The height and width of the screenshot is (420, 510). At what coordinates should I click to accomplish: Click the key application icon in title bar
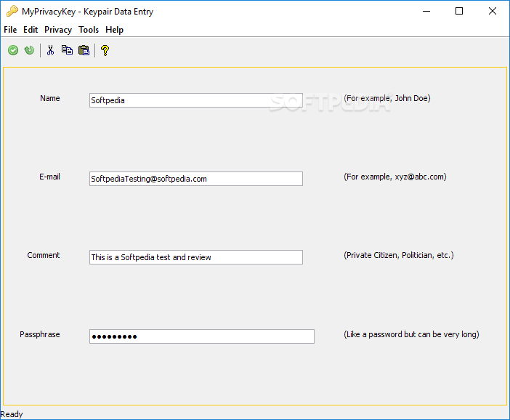click(x=12, y=11)
